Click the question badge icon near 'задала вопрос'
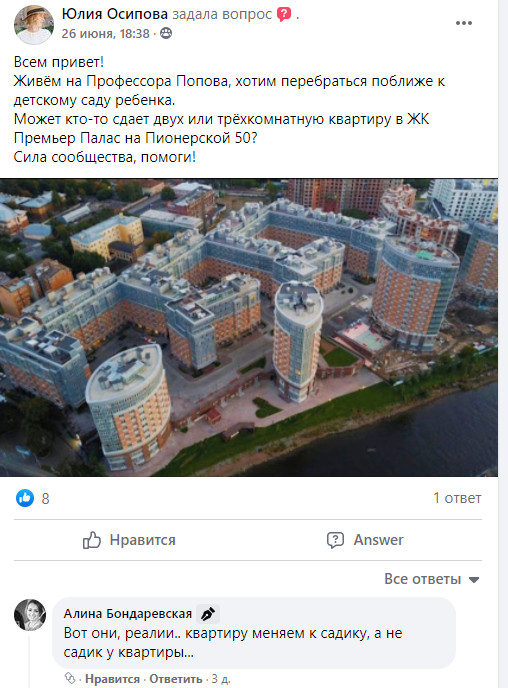 coord(284,14)
